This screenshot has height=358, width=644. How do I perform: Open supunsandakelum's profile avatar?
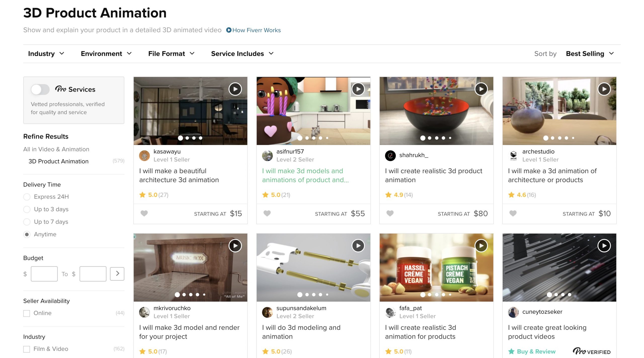click(x=267, y=312)
